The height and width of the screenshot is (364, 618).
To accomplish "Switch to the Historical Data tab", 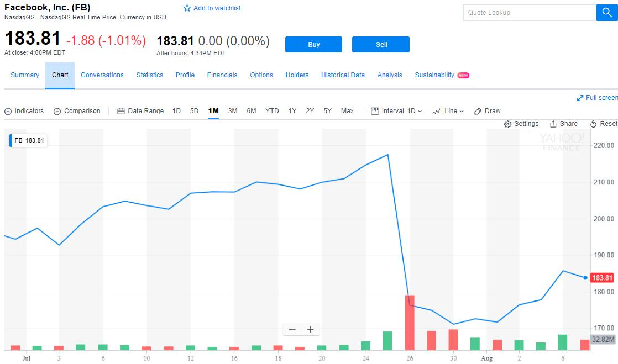I will coord(343,75).
